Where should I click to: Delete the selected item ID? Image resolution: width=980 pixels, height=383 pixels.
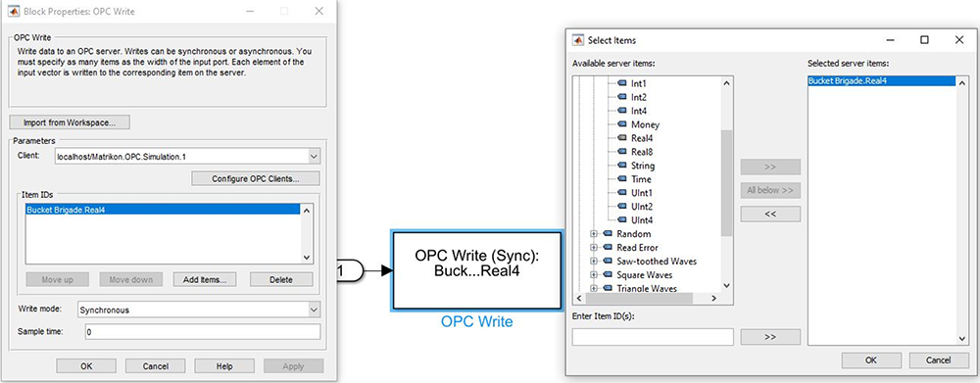coord(281,280)
